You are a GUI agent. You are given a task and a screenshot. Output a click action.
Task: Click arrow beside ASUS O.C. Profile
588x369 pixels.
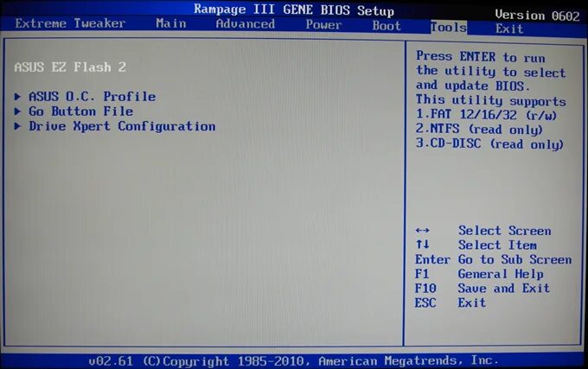pyautogui.click(x=17, y=97)
